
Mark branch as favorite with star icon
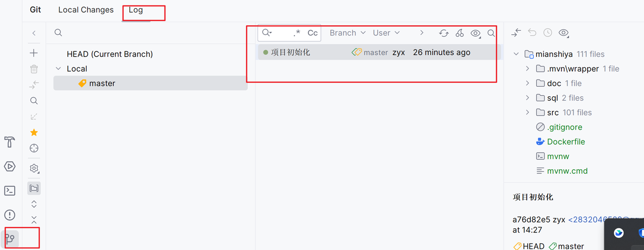34,133
